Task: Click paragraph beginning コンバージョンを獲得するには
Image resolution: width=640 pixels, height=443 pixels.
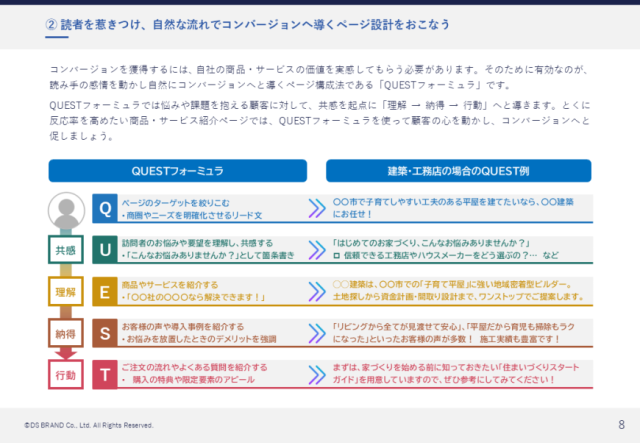Action: (320, 77)
